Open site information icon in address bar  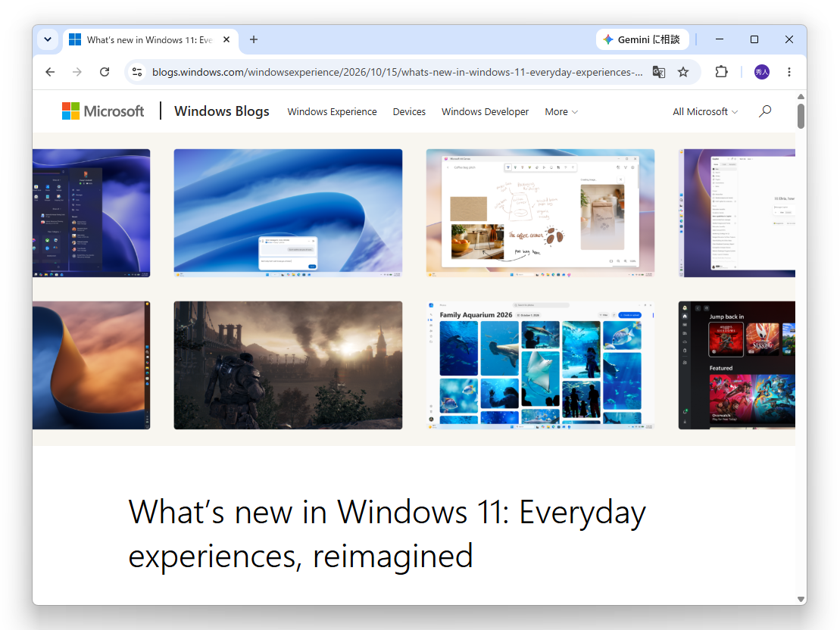tap(137, 72)
